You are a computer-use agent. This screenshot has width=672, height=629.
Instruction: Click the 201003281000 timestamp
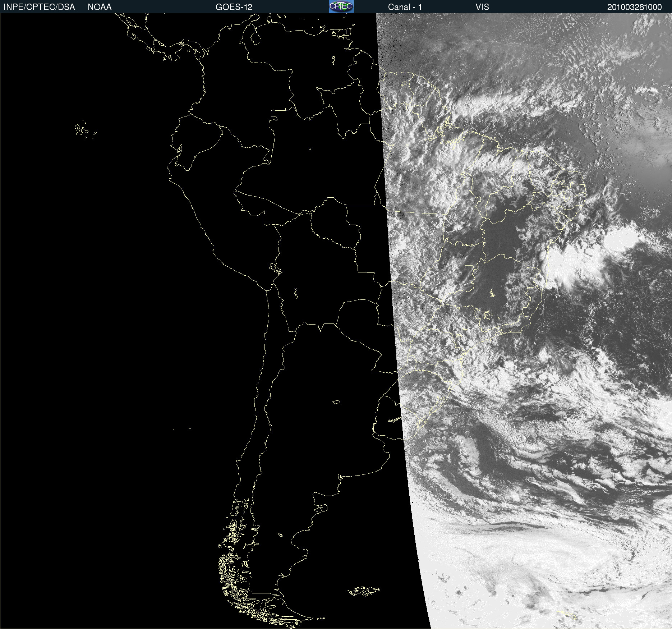coord(634,7)
